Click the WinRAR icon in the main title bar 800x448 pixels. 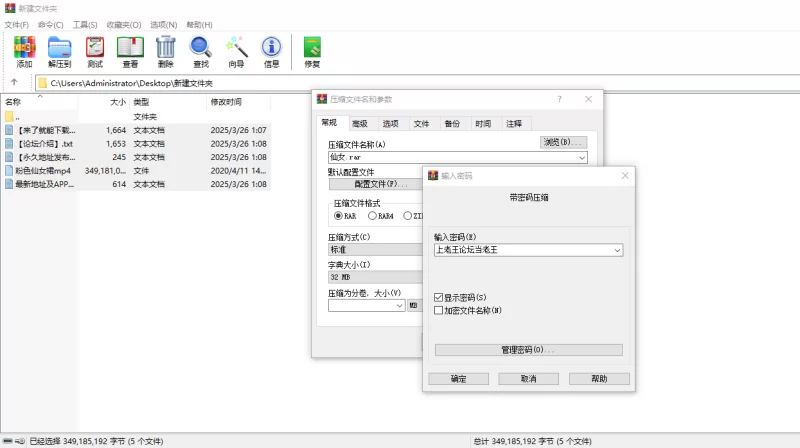(10, 8)
